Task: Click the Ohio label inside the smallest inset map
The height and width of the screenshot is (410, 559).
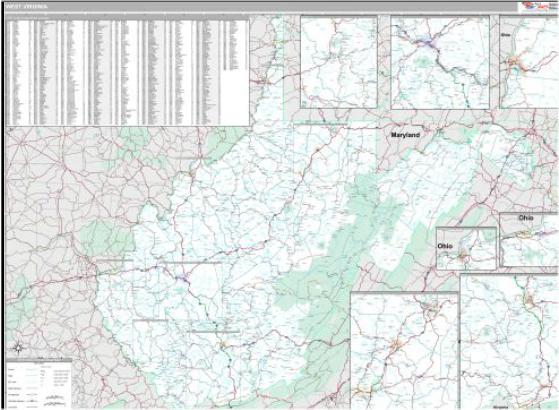Action: point(445,246)
